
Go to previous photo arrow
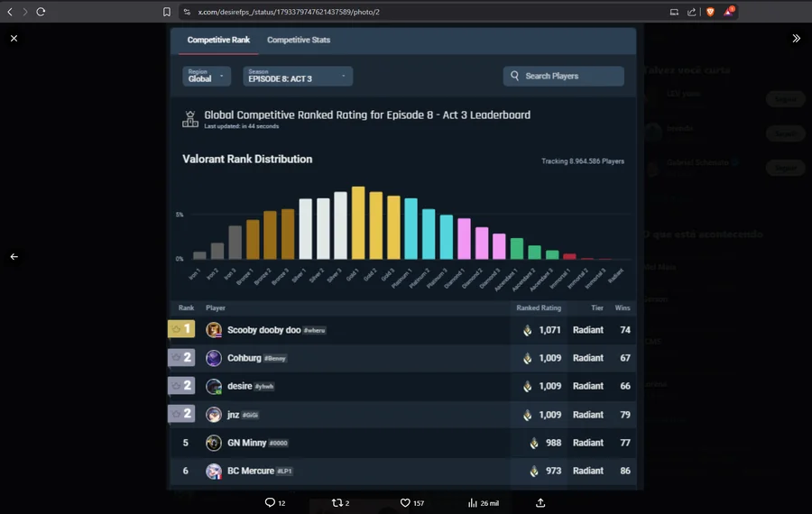coord(14,257)
